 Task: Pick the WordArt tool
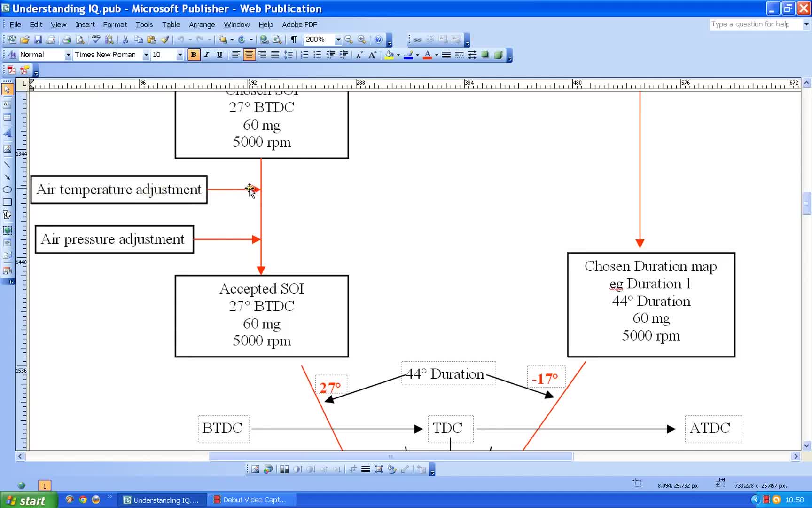coord(7,134)
